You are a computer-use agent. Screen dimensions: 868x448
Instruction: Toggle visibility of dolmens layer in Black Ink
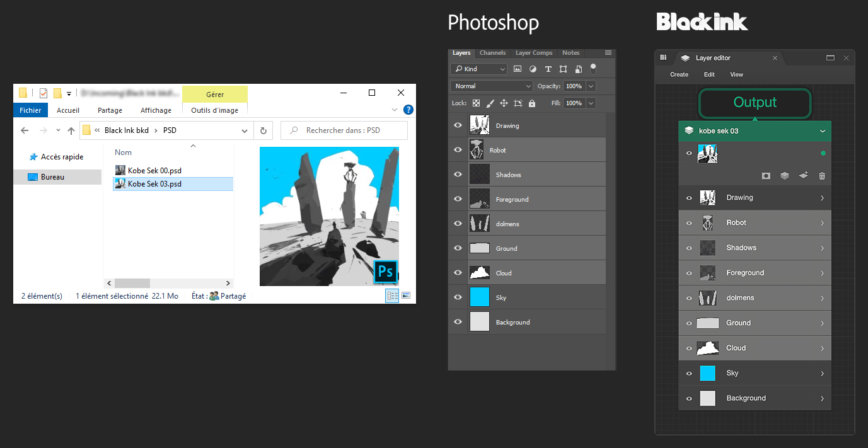click(x=688, y=298)
